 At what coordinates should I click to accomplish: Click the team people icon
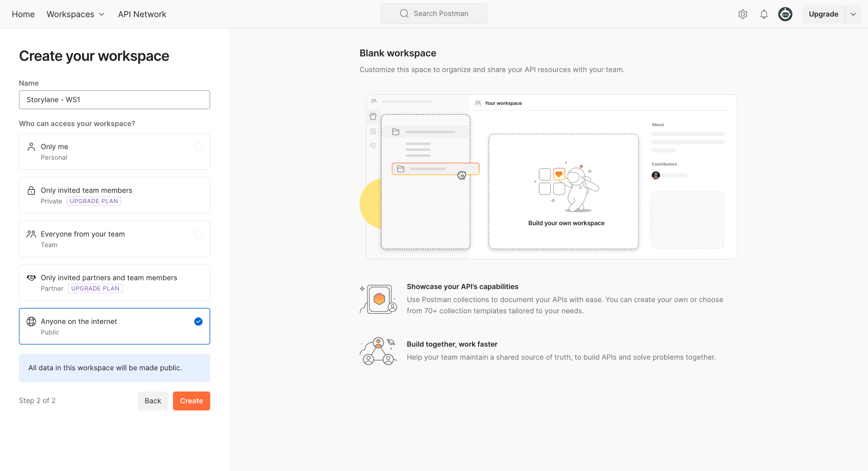[31, 234]
